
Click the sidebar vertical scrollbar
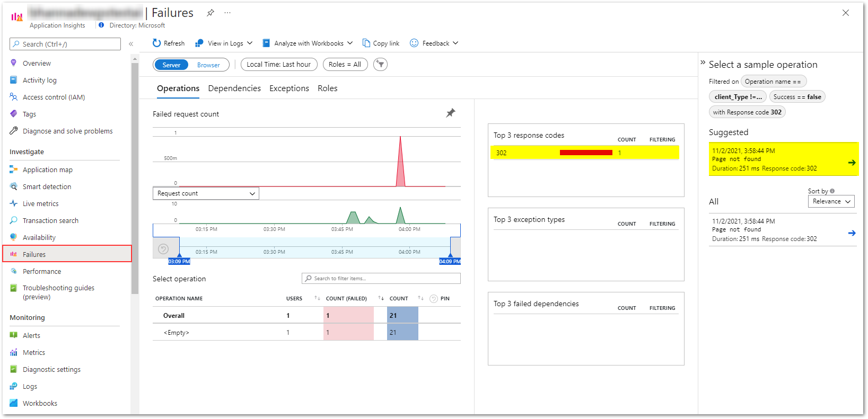pyautogui.click(x=135, y=177)
